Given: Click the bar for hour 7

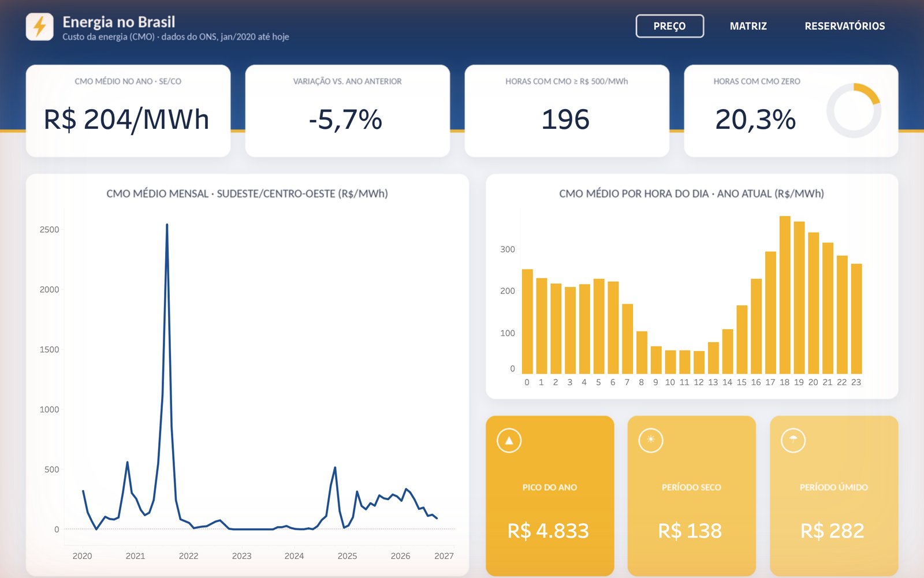Looking at the screenshot, I should (x=628, y=339).
